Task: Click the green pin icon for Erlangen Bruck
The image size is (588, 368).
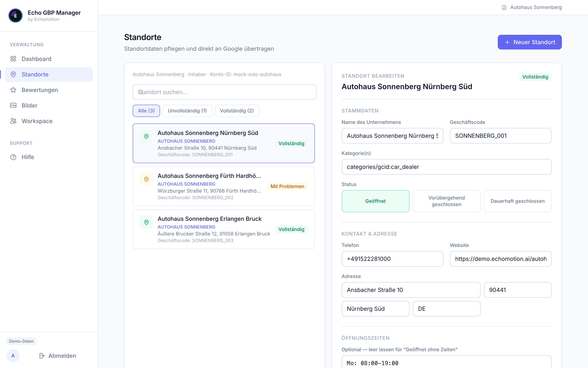Action: click(x=146, y=222)
